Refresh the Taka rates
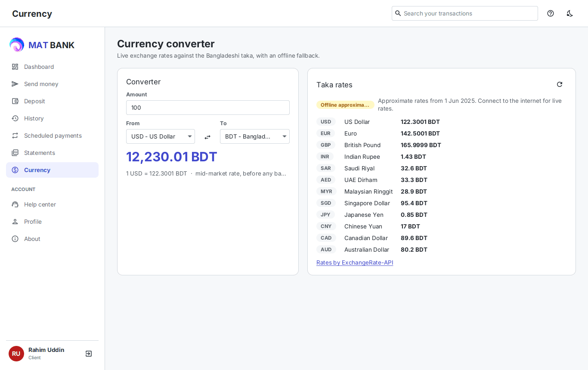This screenshot has width=588, height=370. (560, 84)
